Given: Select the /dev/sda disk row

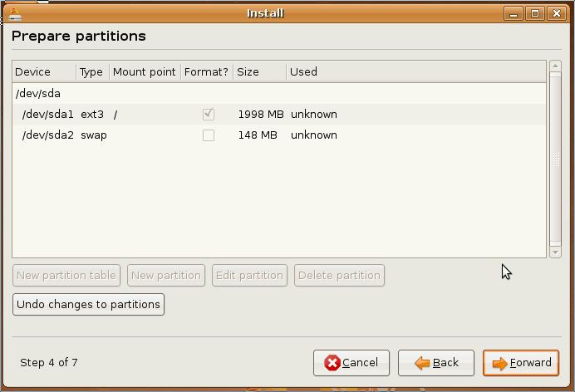Looking at the screenshot, I should click(x=38, y=94).
